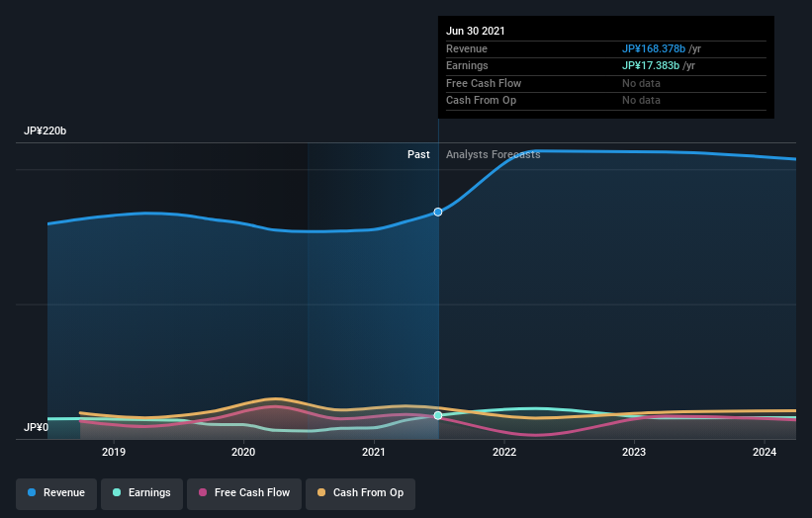Screen dimensions: 812x518
Task: Click the Revenue row label in tooltip
Action: [x=467, y=48]
